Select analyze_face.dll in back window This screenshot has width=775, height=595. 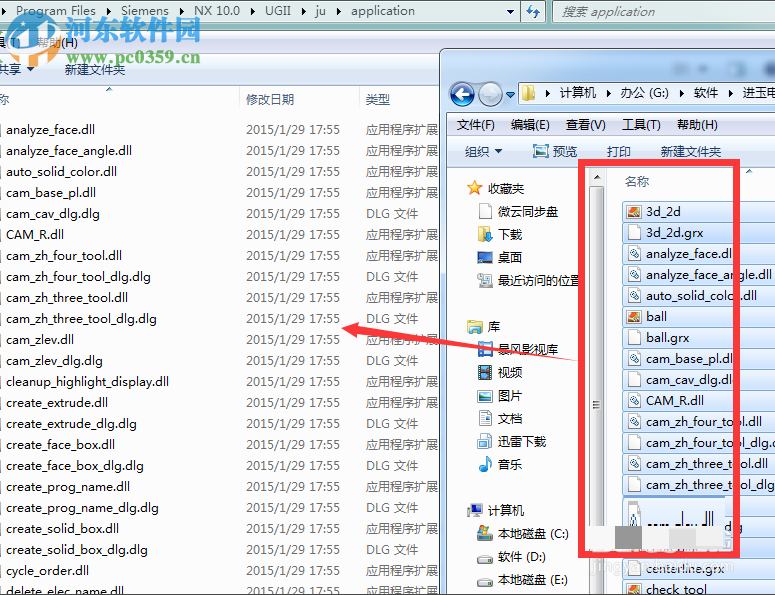pos(50,129)
